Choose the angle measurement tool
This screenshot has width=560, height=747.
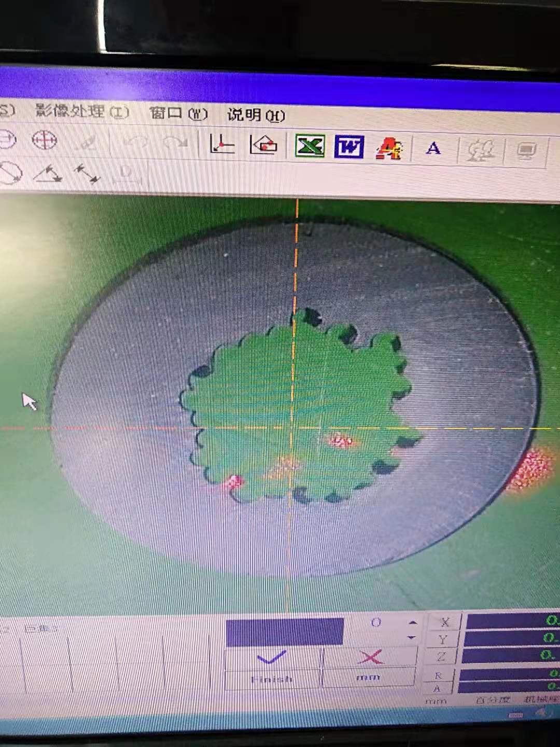click(48, 174)
